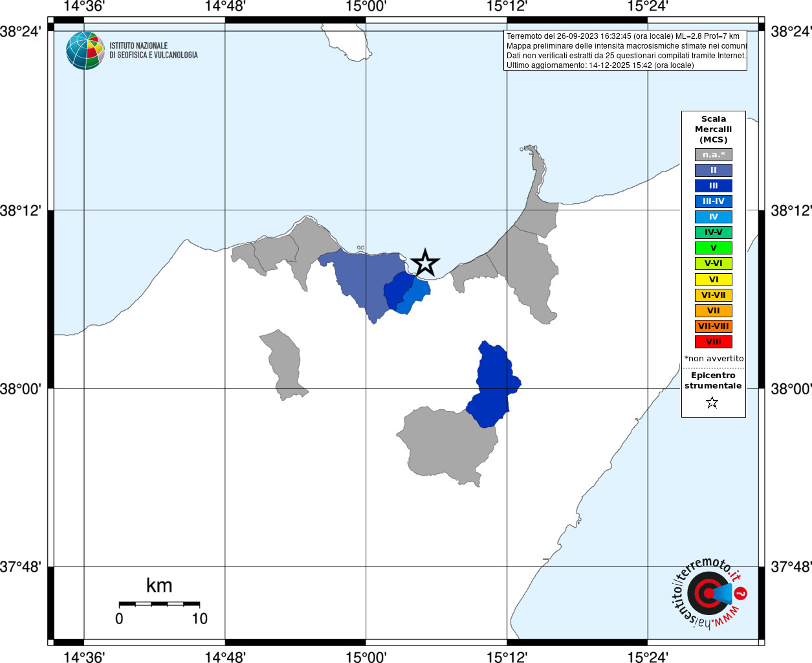Select the intensity IV legend swatch
This screenshot has width=812, height=663.
[x=714, y=217]
